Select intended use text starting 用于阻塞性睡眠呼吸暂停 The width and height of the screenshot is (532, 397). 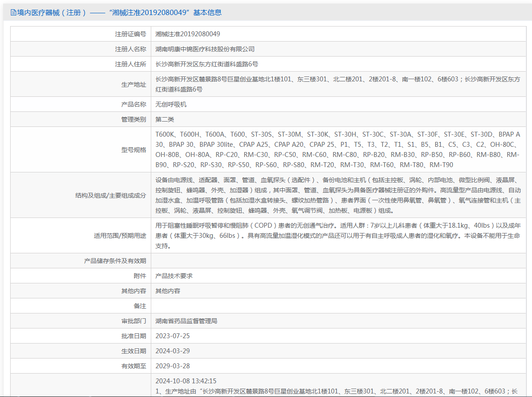338,236
